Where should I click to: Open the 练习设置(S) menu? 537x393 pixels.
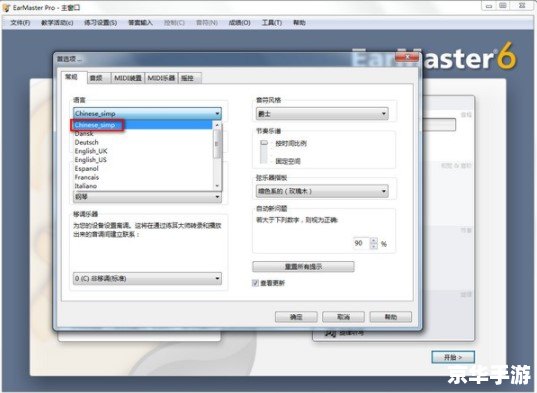(x=100, y=23)
